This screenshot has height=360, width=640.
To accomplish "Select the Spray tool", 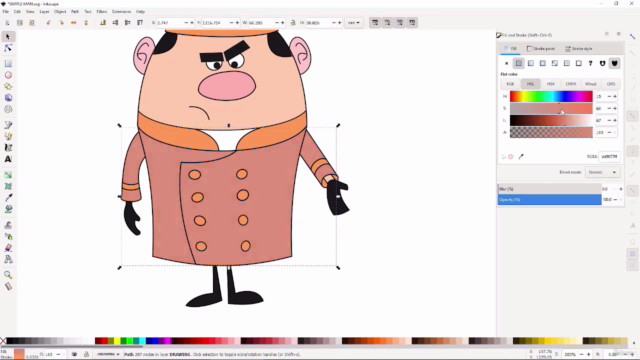I will click(x=8, y=236).
